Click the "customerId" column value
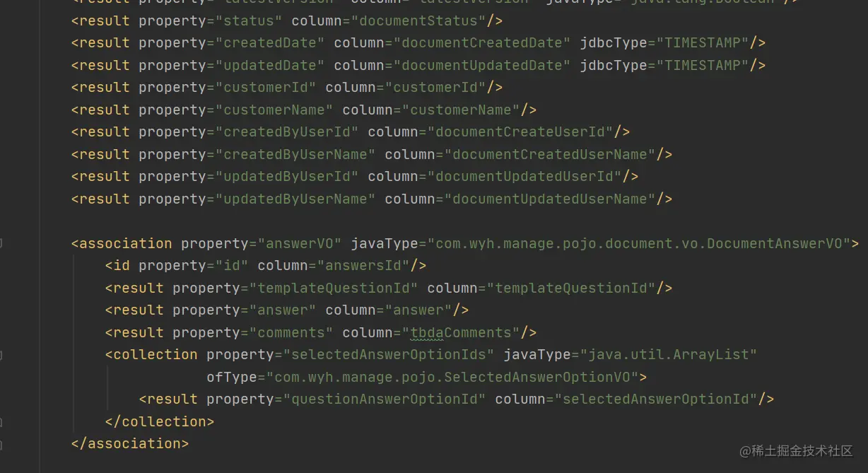This screenshot has width=868, height=473. coord(435,88)
